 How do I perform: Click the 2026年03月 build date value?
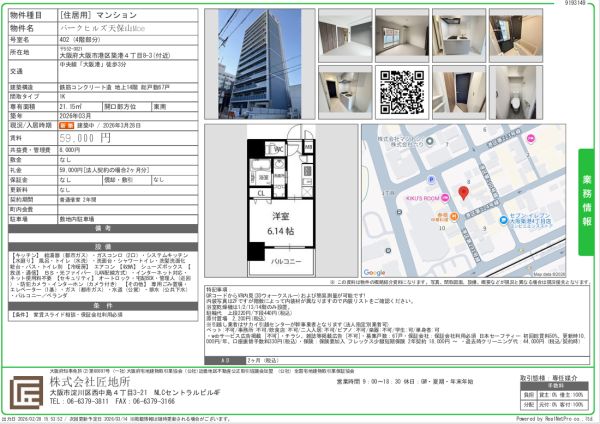[x=75, y=116]
